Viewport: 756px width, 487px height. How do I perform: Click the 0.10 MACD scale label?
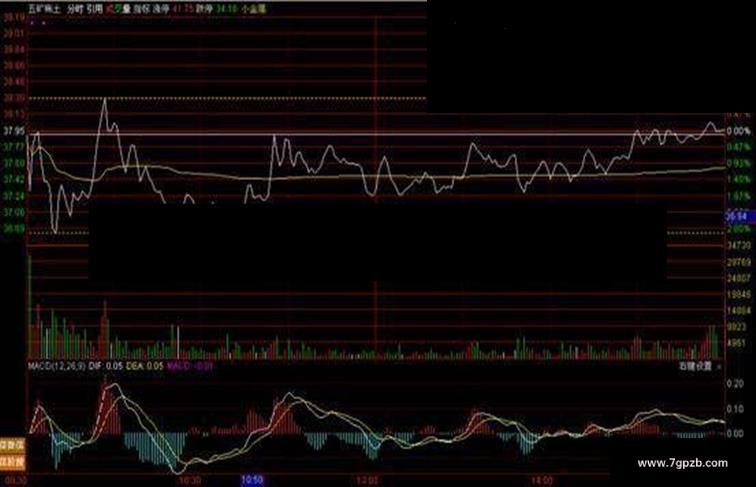click(x=735, y=408)
